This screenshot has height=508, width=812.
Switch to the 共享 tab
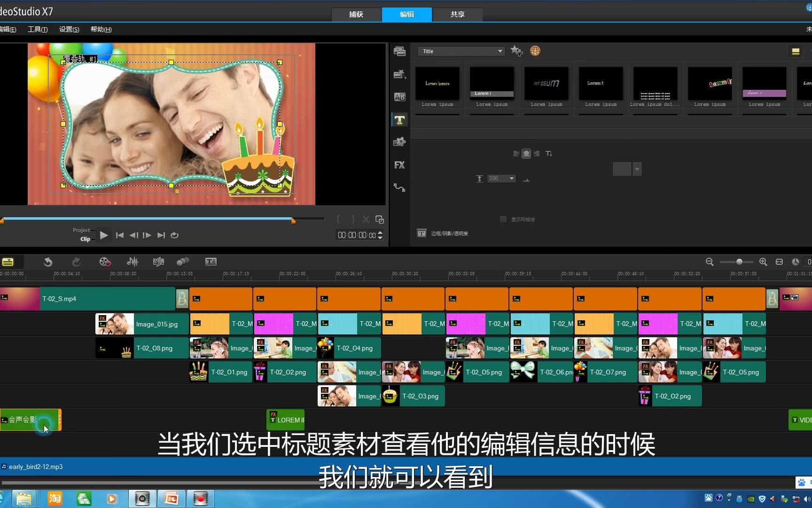[x=457, y=15]
